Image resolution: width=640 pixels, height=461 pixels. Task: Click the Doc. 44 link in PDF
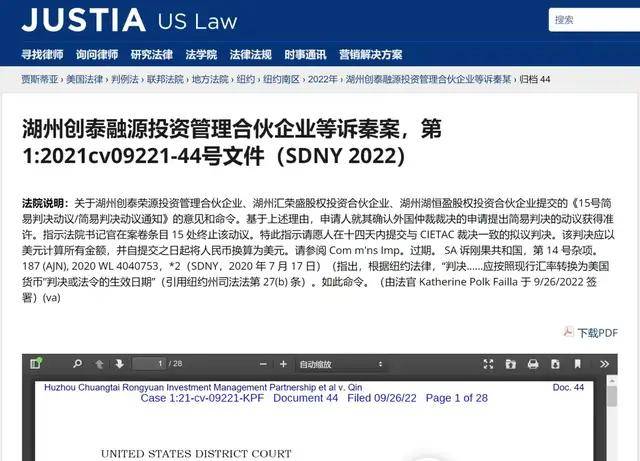coord(568,387)
